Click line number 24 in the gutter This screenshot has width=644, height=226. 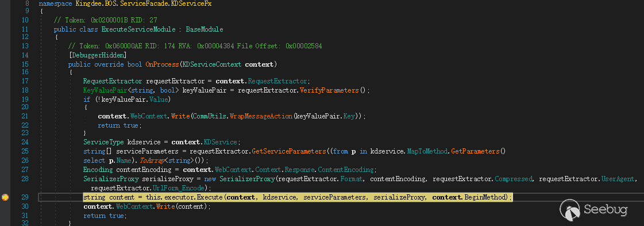(x=25, y=142)
